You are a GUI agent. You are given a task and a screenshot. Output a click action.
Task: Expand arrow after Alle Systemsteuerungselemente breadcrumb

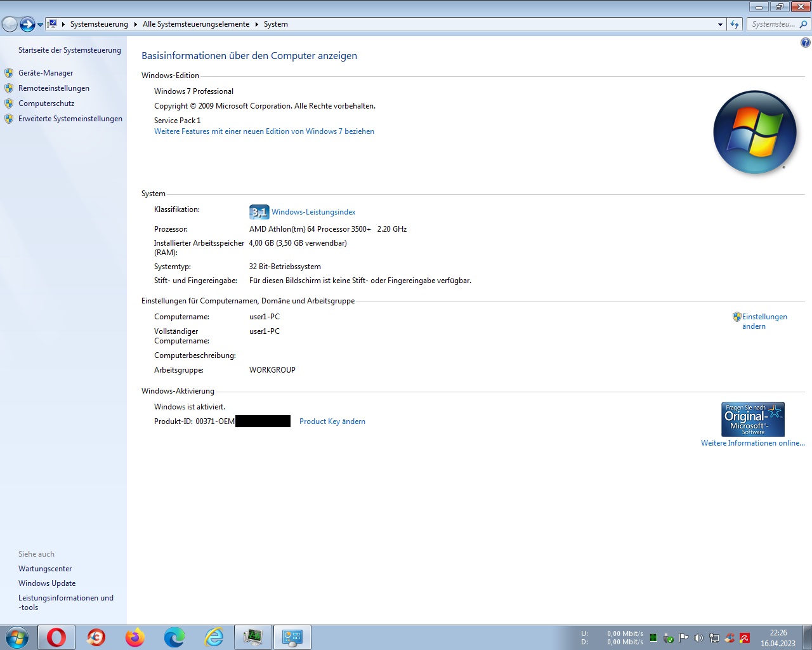pyautogui.click(x=257, y=24)
